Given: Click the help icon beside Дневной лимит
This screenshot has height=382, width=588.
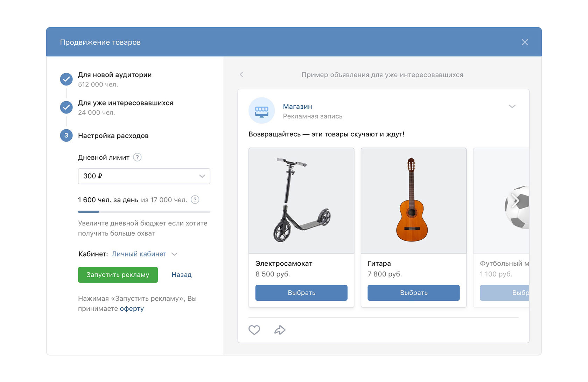Looking at the screenshot, I should [138, 157].
